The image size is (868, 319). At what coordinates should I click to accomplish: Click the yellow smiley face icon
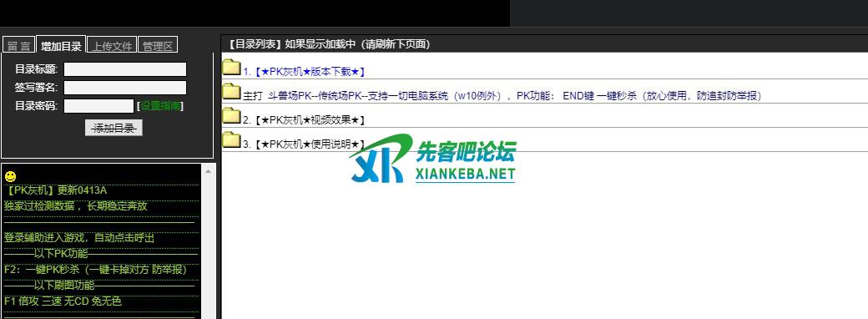10,176
